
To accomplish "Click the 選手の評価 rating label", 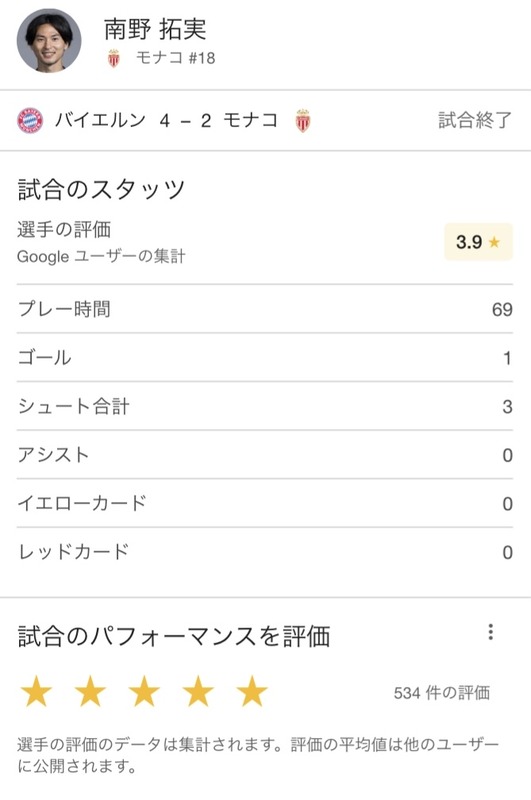I will pos(64,230).
